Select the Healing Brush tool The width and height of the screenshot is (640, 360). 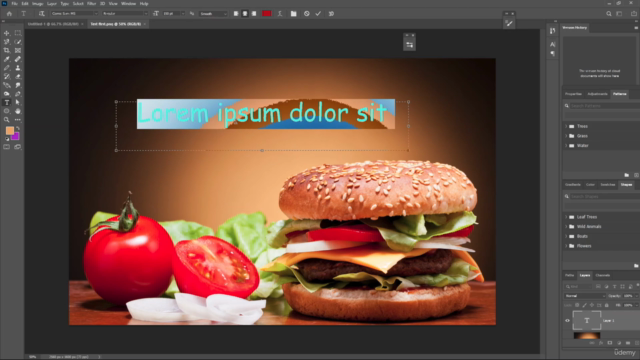(18, 59)
